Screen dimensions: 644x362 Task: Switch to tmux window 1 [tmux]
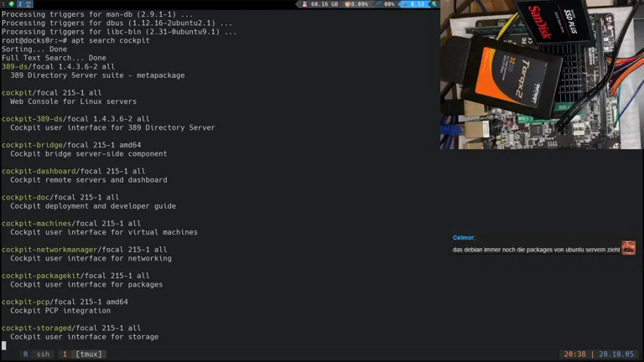point(82,354)
